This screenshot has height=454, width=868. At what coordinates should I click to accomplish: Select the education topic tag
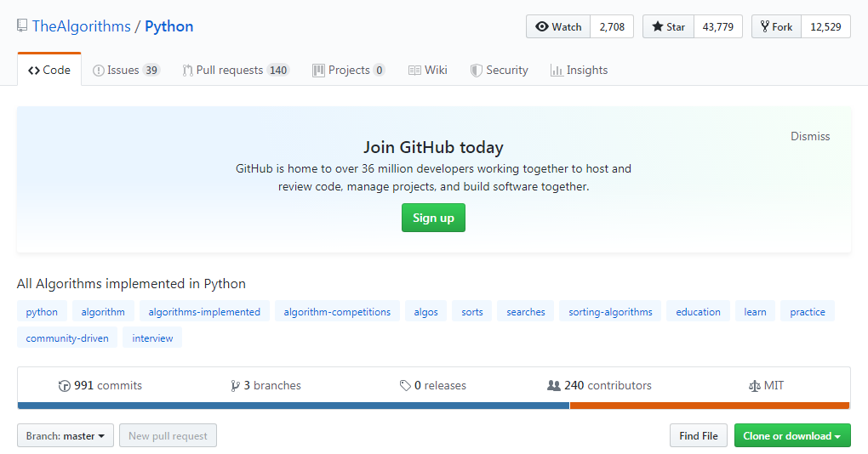(x=698, y=311)
